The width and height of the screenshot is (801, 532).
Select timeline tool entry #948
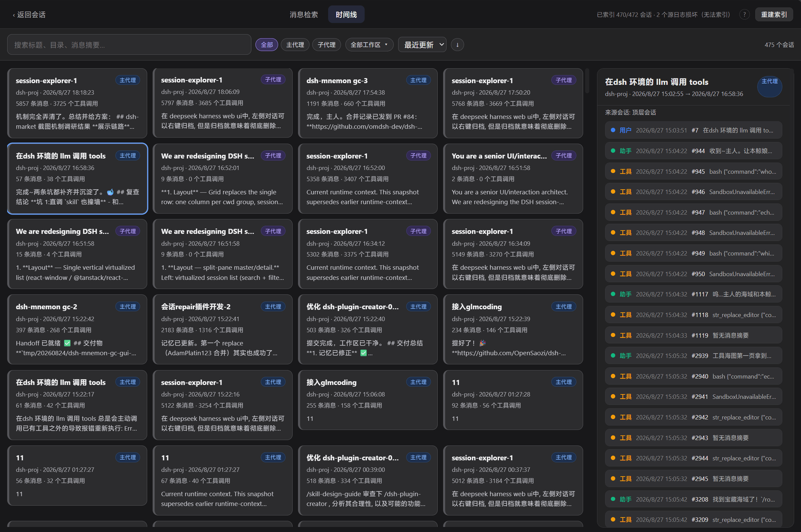click(x=693, y=233)
